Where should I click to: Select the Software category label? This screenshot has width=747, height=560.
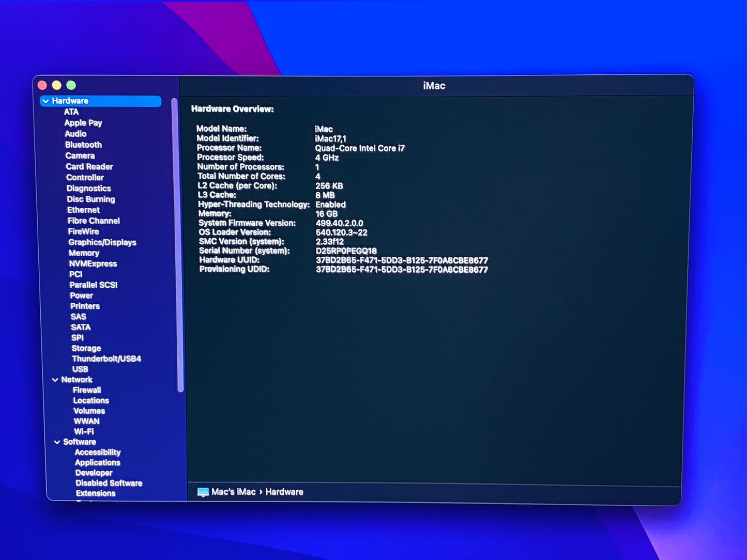coord(80,442)
